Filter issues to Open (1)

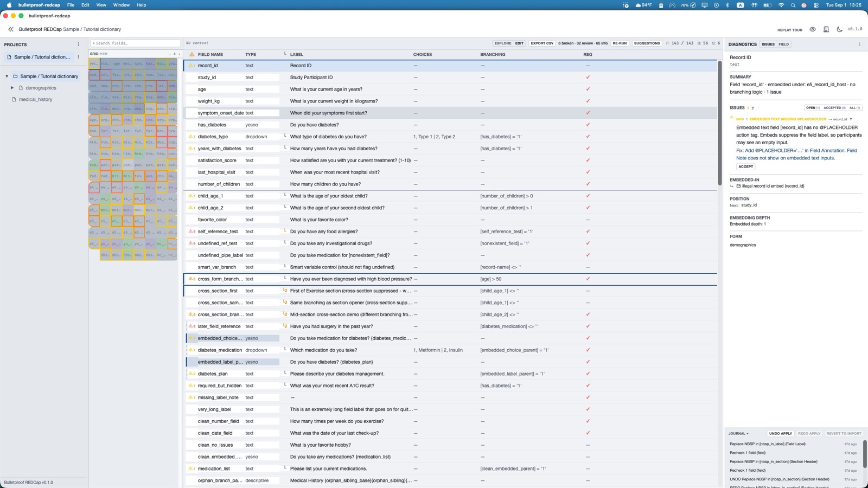pos(812,108)
